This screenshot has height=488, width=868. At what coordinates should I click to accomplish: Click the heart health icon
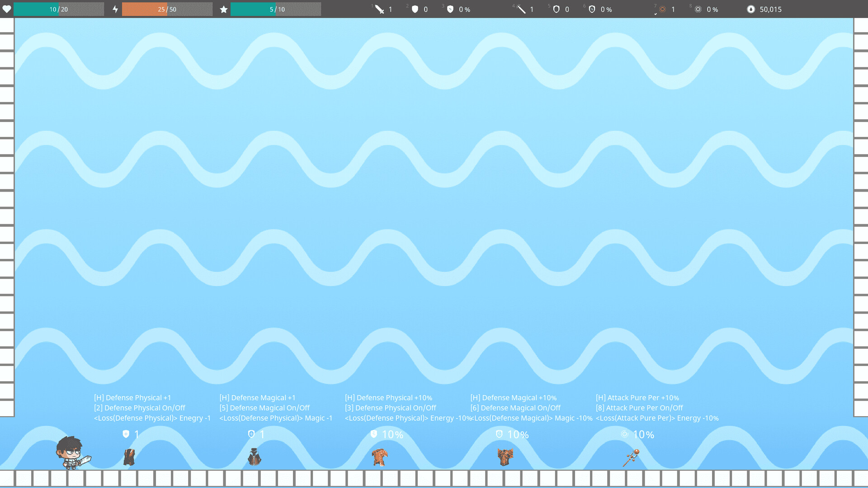(7, 9)
